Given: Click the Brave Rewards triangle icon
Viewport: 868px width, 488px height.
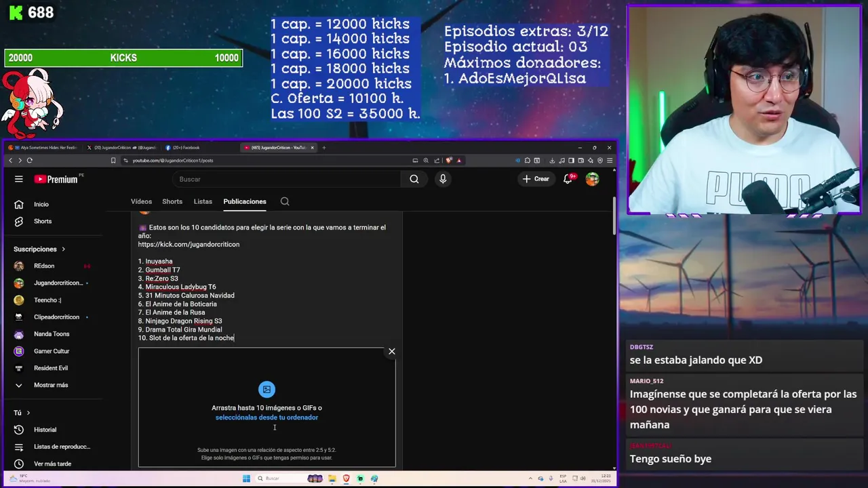Looking at the screenshot, I should (x=459, y=161).
